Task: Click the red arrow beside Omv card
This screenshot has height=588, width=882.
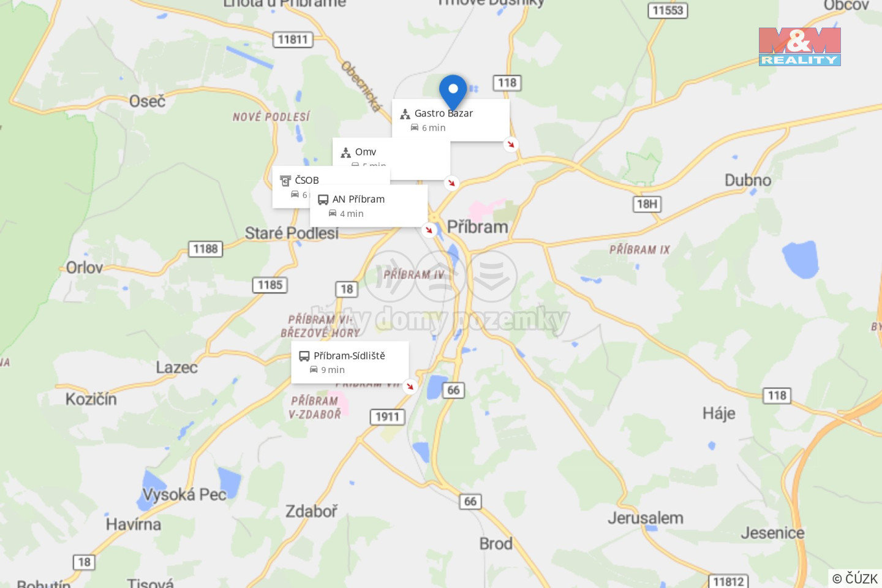Action: 451,183
